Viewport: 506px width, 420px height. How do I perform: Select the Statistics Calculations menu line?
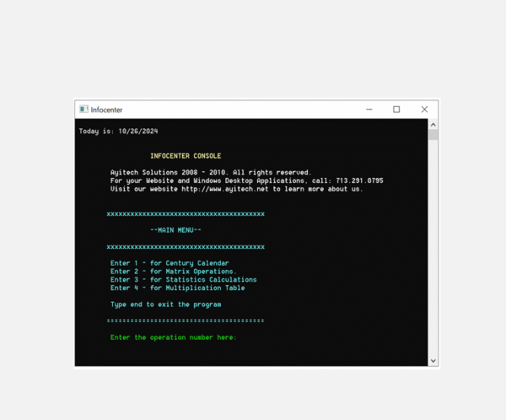pos(183,280)
